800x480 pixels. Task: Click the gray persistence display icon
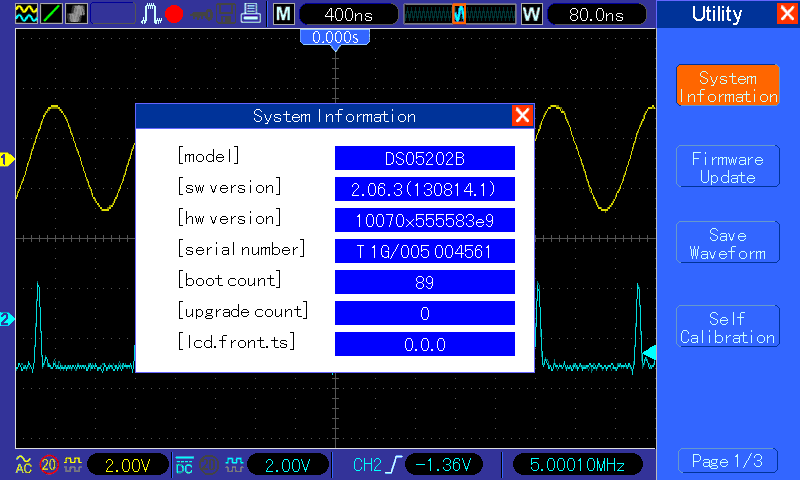77,14
